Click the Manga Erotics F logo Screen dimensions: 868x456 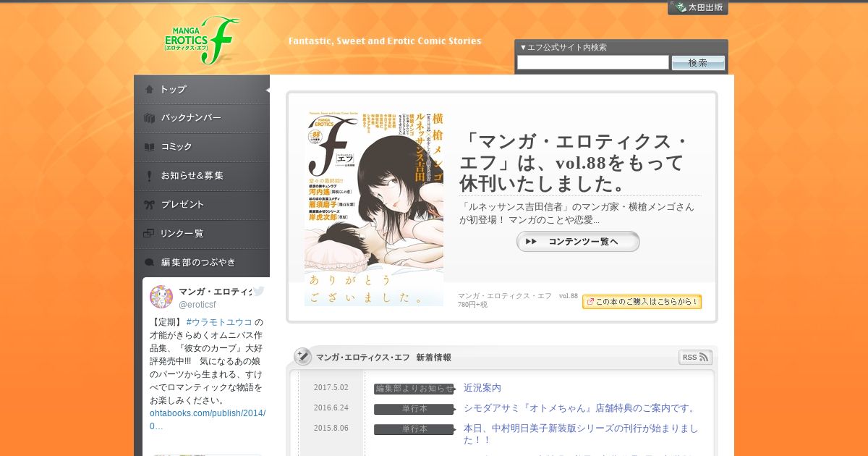point(202,41)
